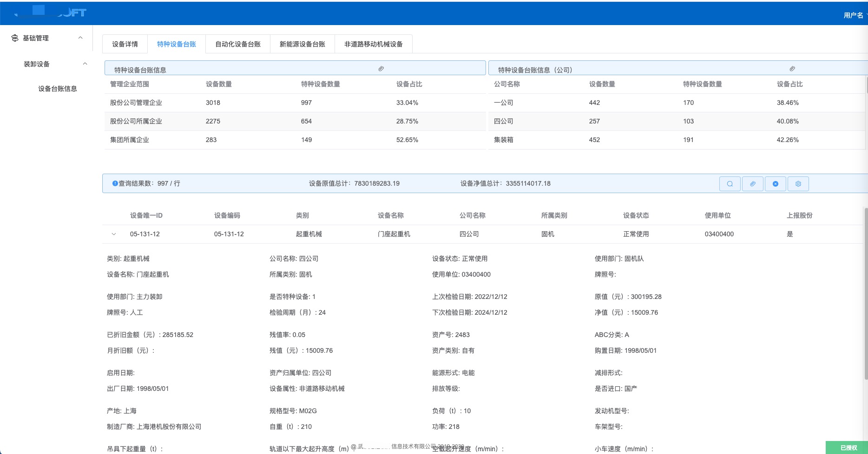Click the 下次检验日期 2024/12/12 field
This screenshot has width=868, height=454.
470,312
